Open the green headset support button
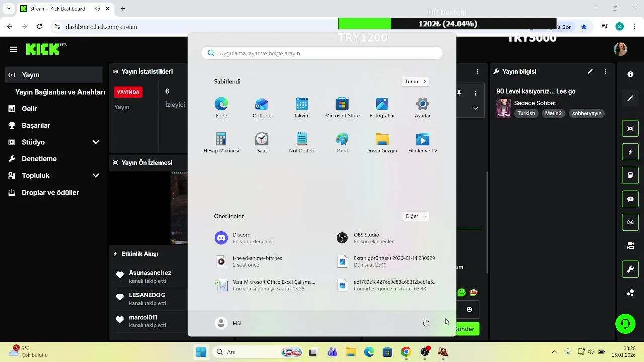Viewport: 644px width, 362px height. [x=625, y=324]
